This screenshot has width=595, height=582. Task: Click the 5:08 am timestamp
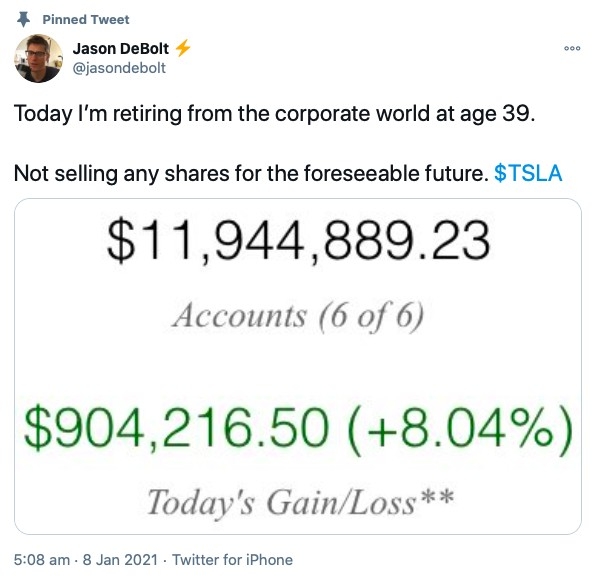[42, 560]
